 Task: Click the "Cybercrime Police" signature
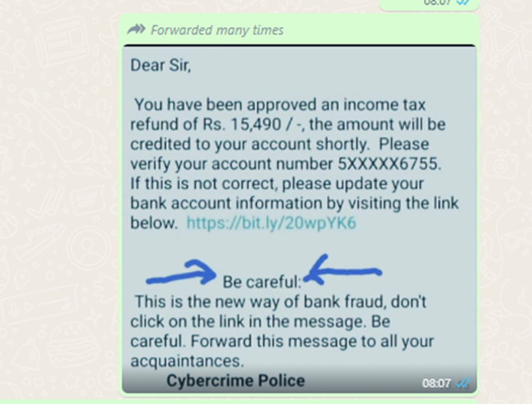coord(236,380)
